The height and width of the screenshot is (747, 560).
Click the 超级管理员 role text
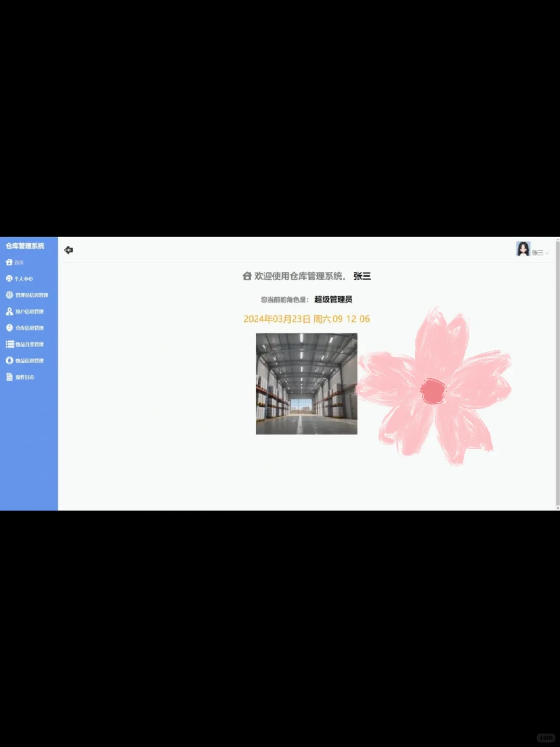click(334, 299)
